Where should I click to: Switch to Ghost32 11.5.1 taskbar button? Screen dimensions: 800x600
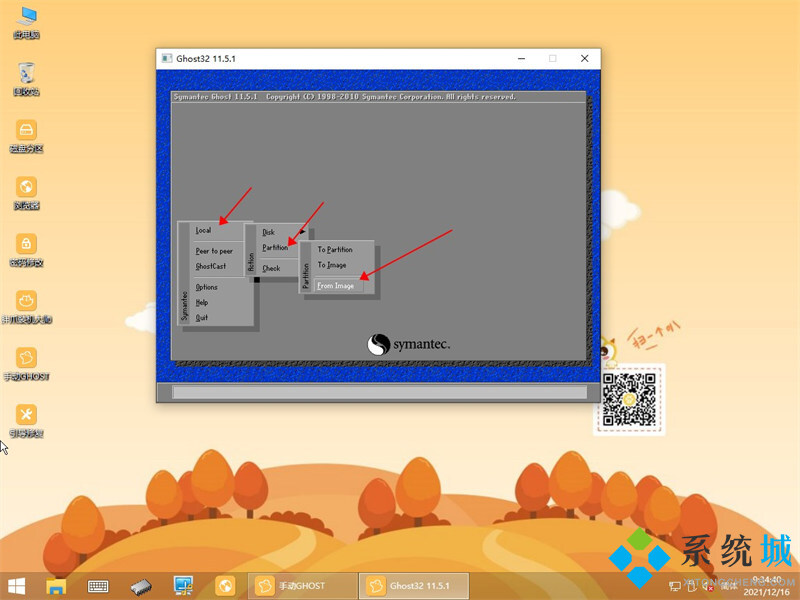[x=414, y=586]
